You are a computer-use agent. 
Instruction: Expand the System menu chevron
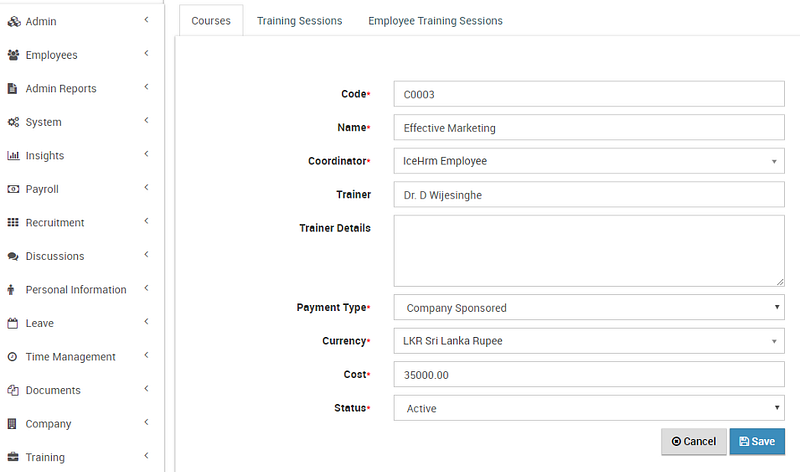(146, 120)
